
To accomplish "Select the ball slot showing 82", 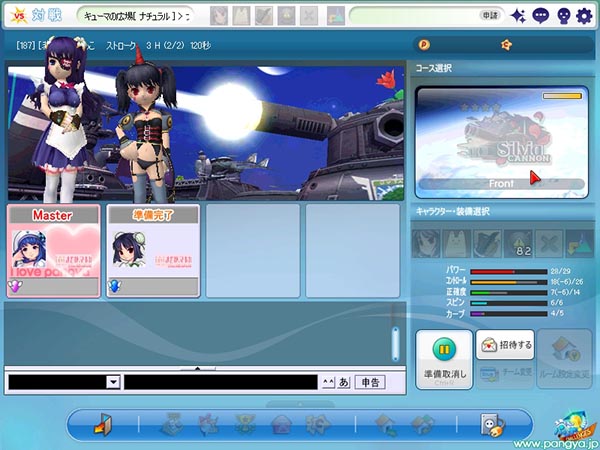I will pos(518,243).
